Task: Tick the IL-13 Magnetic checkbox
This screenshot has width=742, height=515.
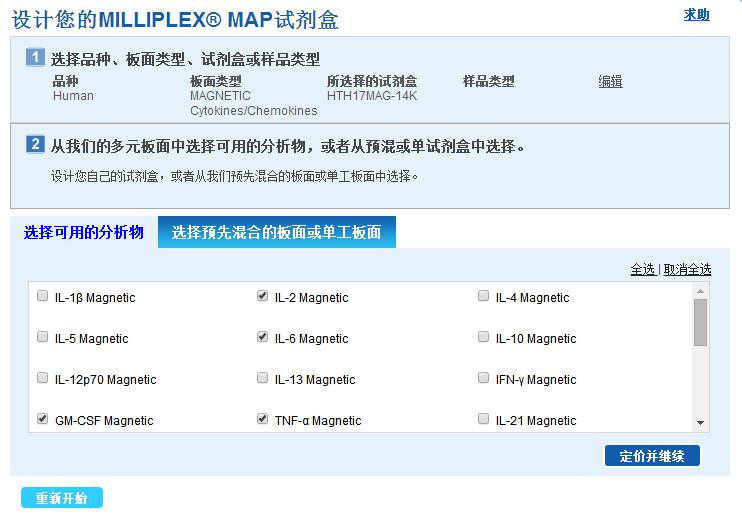Action: point(262,378)
